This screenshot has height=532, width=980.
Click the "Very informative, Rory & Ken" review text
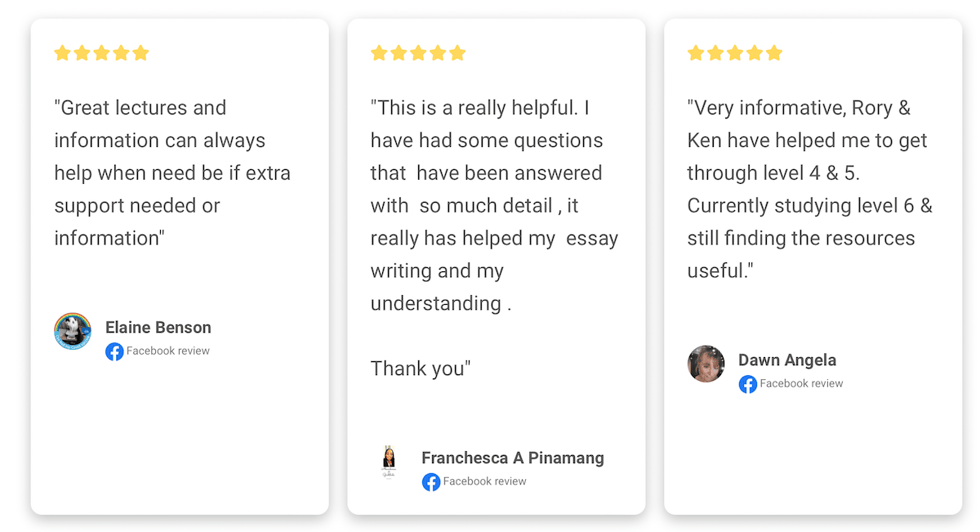coord(809,190)
